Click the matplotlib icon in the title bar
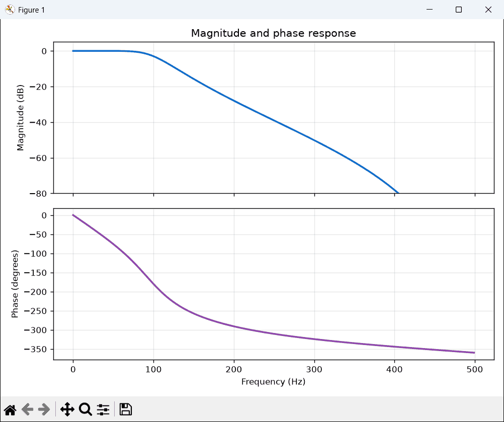This screenshot has width=504, height=422. [x=10, y=10]
